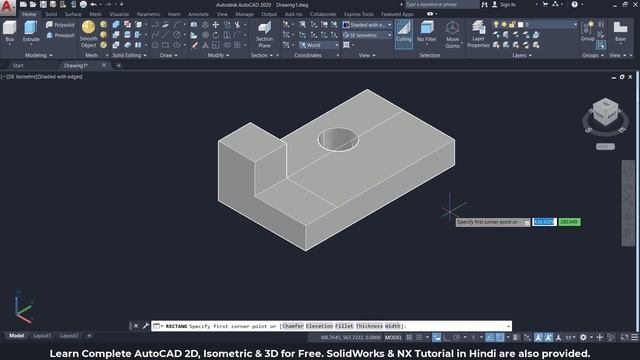This screenshot has width=640, height=360.
Task: Open the Annotate ribbon tab
Action: pyautogui.click(x=198, y=14)
